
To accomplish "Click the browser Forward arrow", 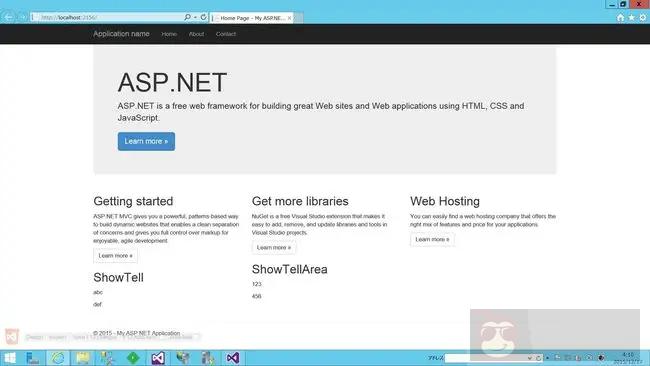I will tap(23, 17).
